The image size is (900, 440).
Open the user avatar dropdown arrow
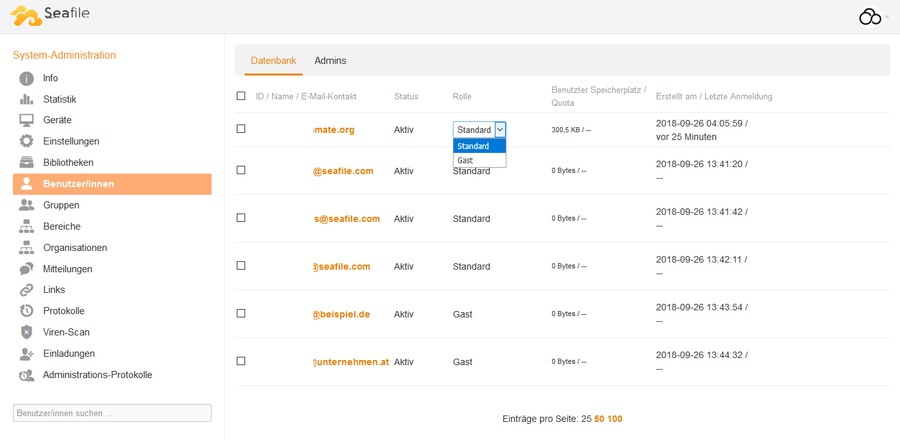[887, 17]
